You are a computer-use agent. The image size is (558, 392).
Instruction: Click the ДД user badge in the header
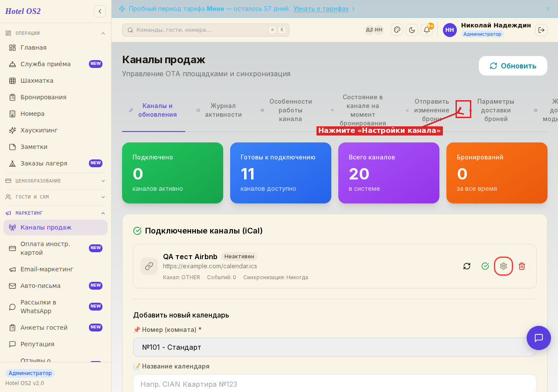369,30
